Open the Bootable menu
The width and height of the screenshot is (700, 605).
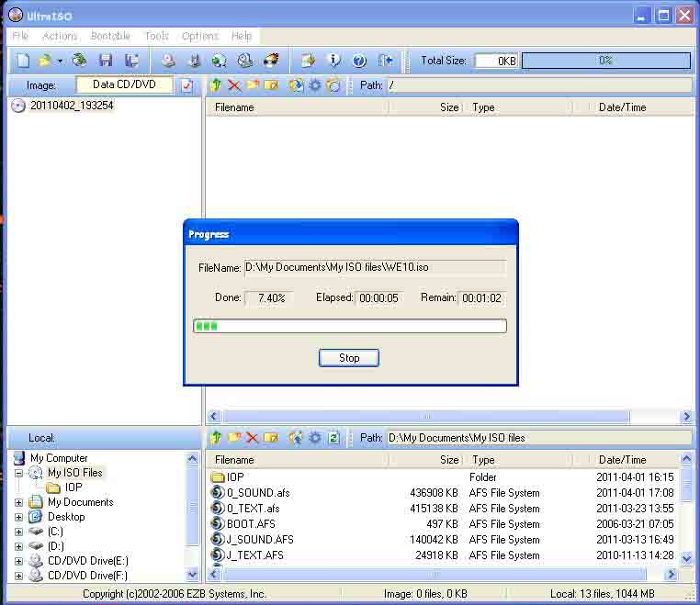pos(110,36)
